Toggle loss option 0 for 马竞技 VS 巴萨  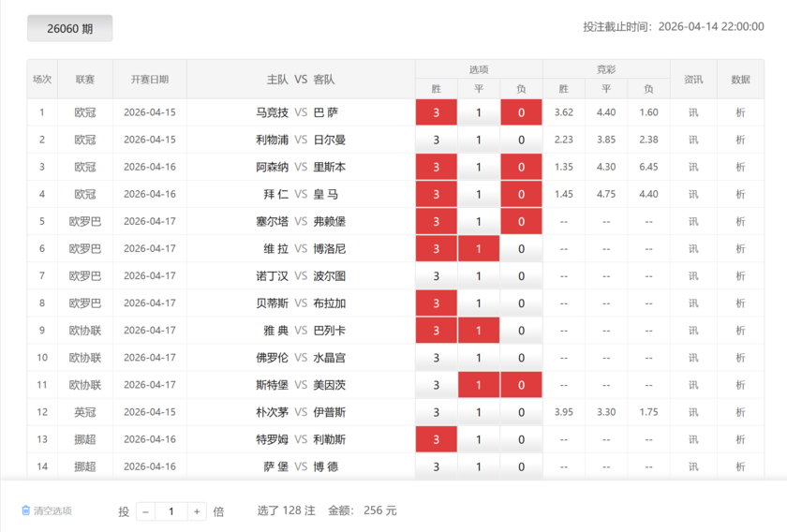521,112
